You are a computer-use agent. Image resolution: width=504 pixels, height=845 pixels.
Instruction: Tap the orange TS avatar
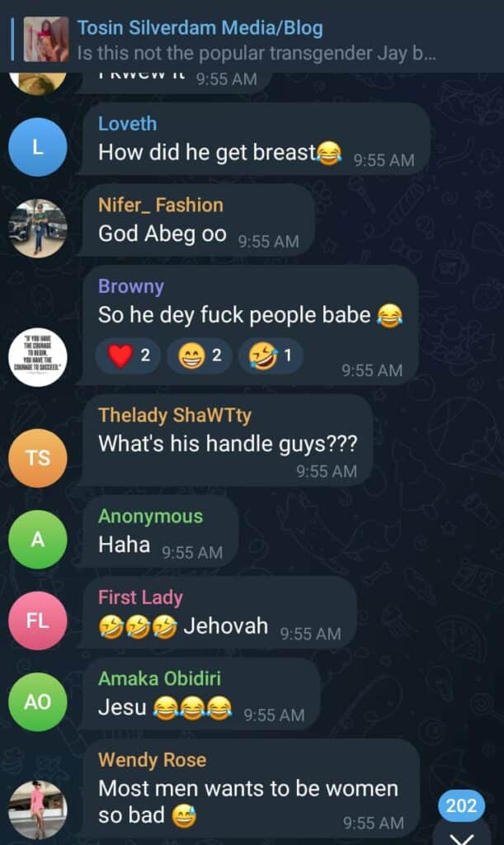click(x=38, y=459)
